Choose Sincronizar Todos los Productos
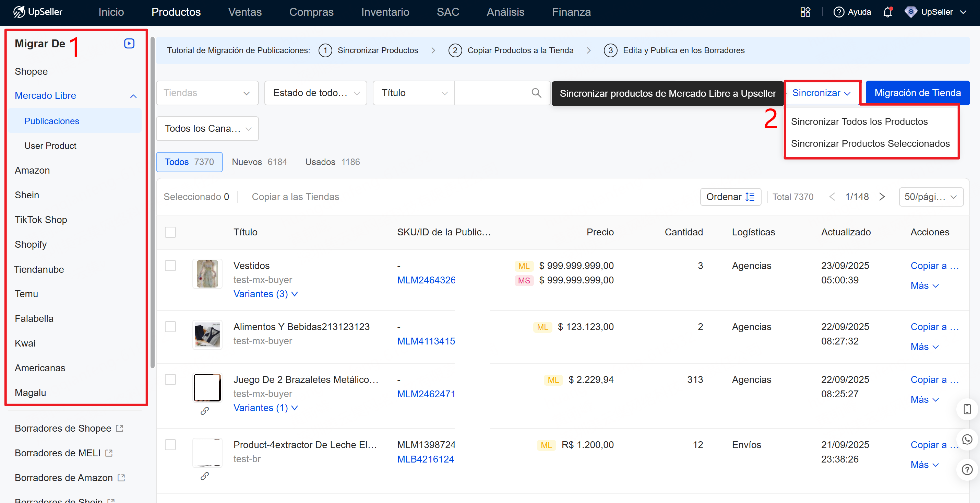This screenshot has width=980, height=503. point(859,122)
